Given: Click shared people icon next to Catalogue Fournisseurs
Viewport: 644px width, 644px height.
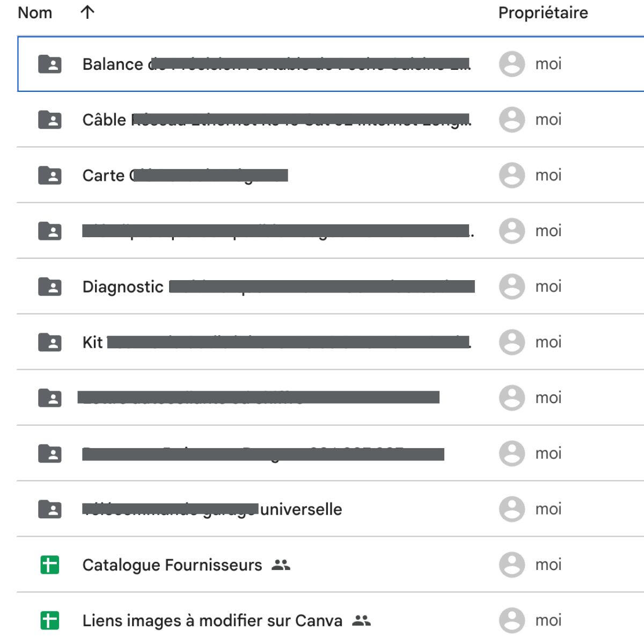Looking at the screenshot, I should [281, 565].
